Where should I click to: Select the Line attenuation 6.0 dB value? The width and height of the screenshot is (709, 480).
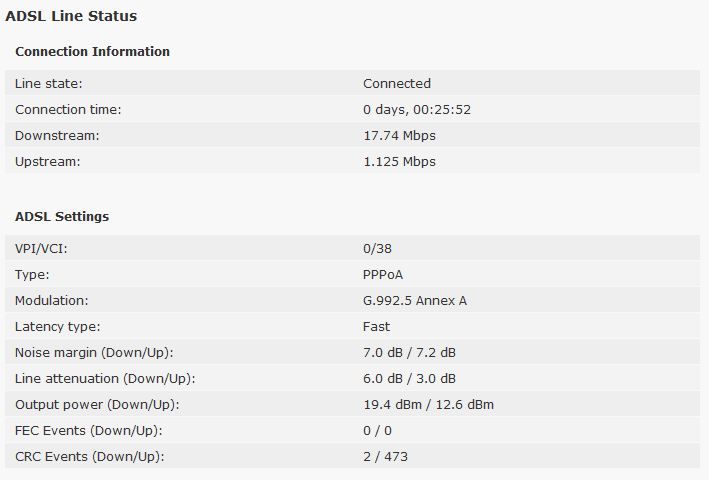coord(383,379)
